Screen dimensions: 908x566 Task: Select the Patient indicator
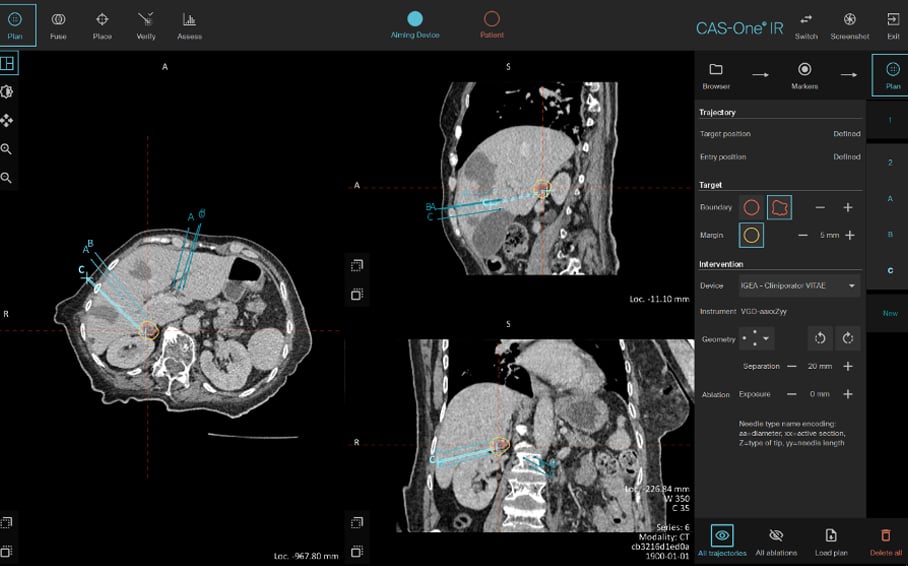tap(492, 25)
